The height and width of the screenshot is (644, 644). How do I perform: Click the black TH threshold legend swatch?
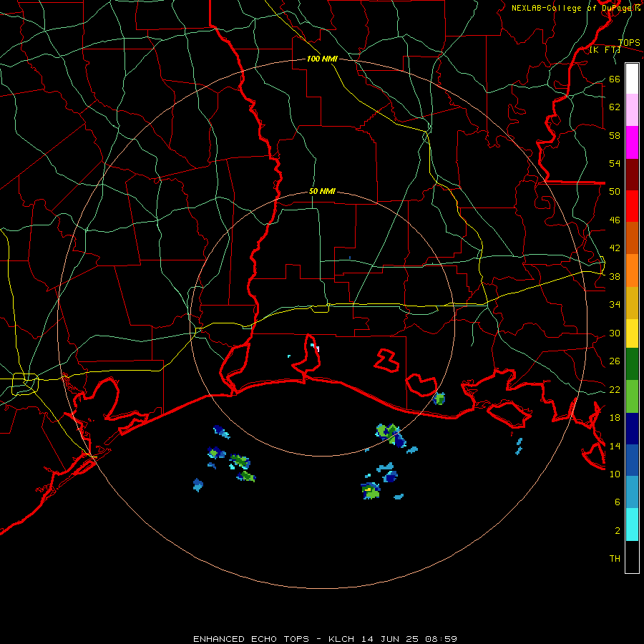(x=632, y=557)
